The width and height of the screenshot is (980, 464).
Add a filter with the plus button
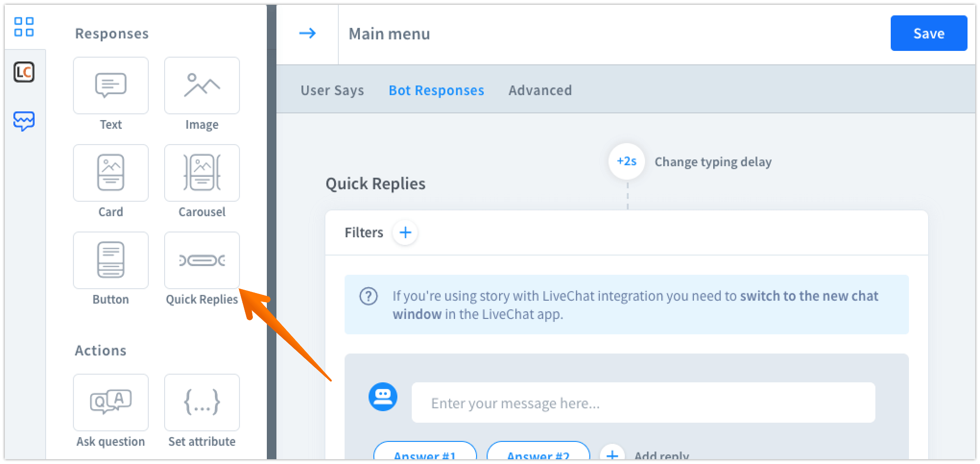tap(405, 232)
